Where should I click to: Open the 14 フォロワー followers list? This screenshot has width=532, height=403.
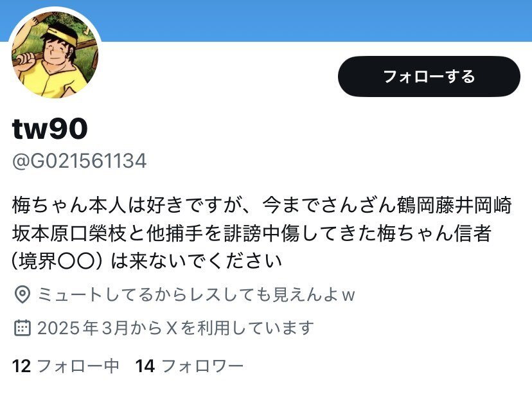point(190,366)
